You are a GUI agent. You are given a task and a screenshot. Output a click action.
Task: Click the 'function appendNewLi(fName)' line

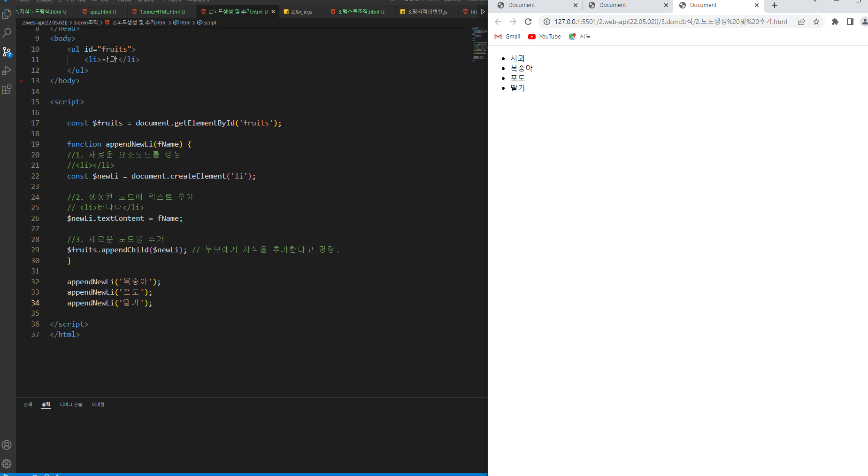pos(129,144)
